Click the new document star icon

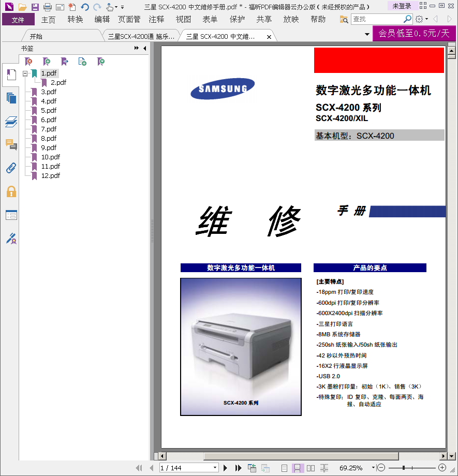(x=72, y=7)
